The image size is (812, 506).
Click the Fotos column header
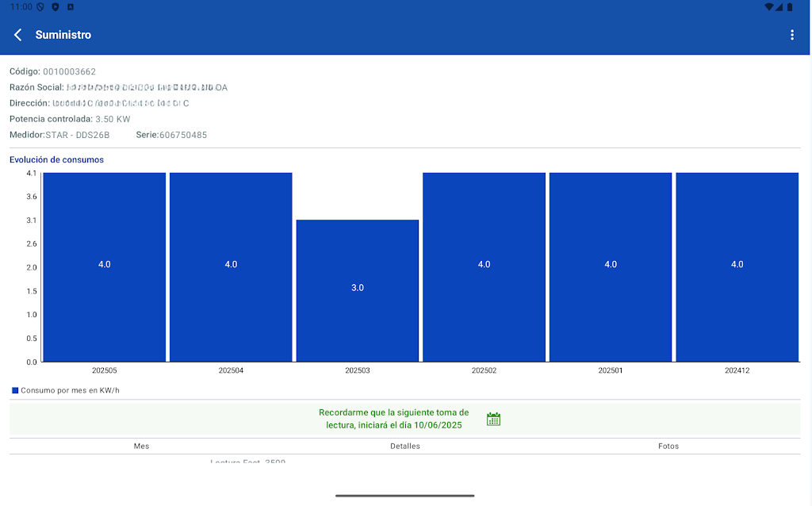[x=668, y=446]
